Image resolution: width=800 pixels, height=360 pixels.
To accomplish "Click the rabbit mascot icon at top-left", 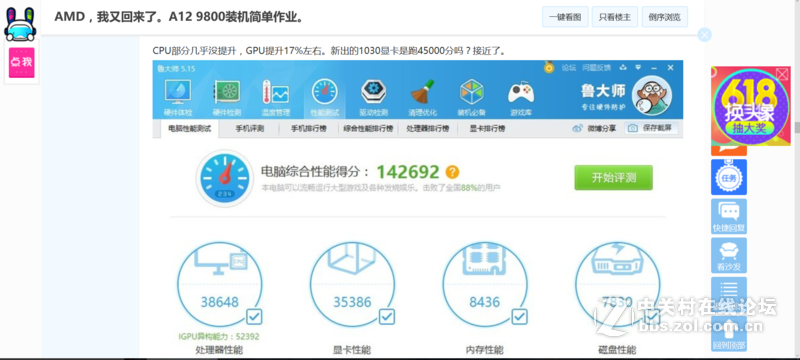I will tap(20, 23).
